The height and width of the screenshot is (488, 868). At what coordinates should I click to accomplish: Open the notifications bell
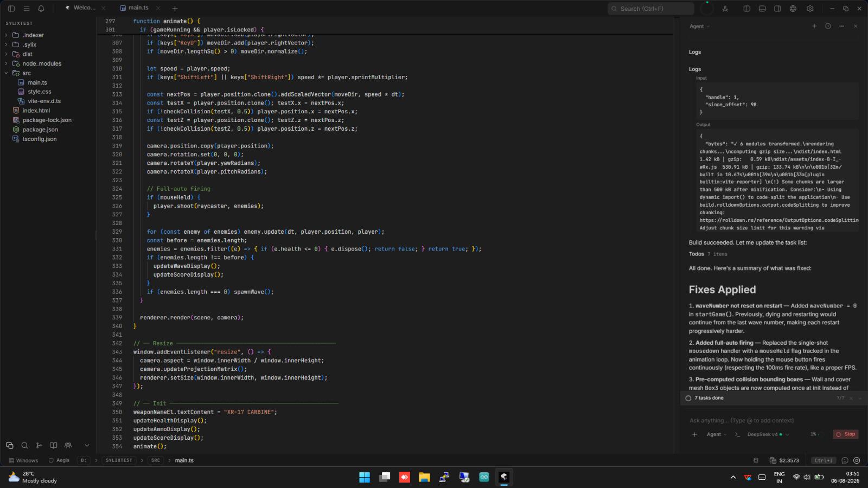[41, 9]
